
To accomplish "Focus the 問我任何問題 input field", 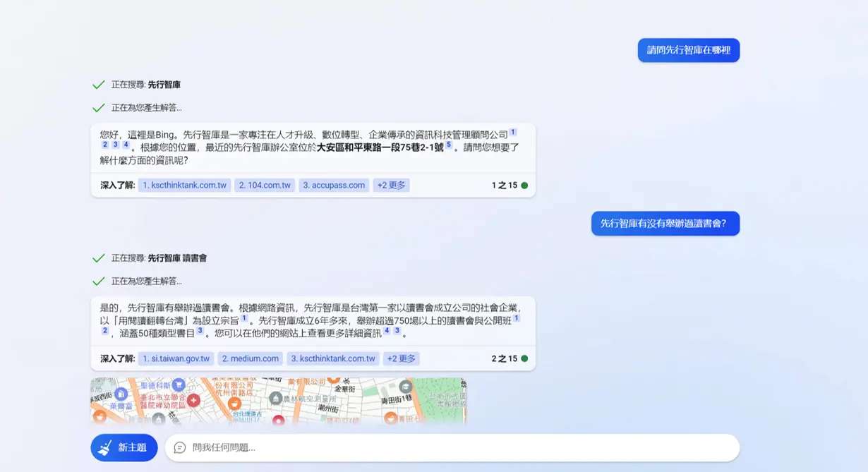I will pos(452,447).
